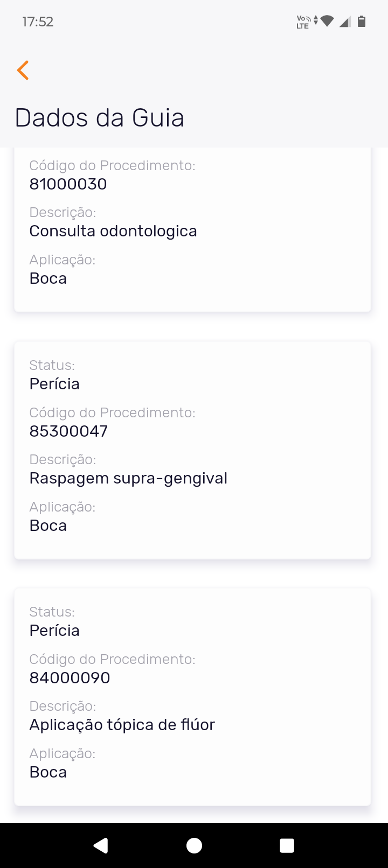Tap the VoLTE status bar indicator

click(x=304, y=22)
